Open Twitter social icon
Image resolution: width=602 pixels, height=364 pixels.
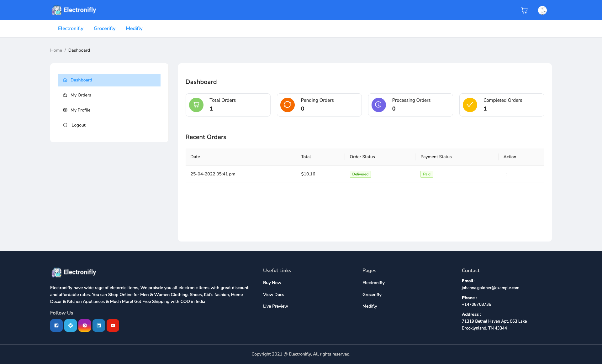click(x=71, y=325)
